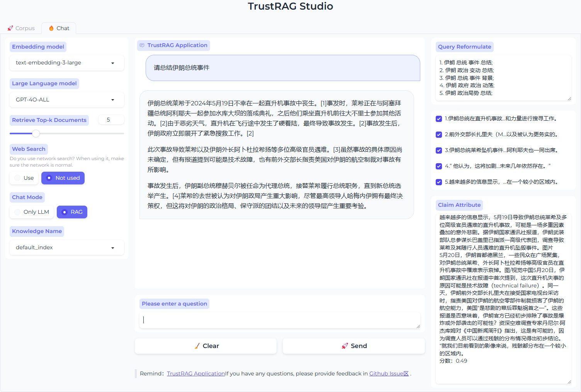Open the Embedding model dropdown text-embedding-3-large

67,63
